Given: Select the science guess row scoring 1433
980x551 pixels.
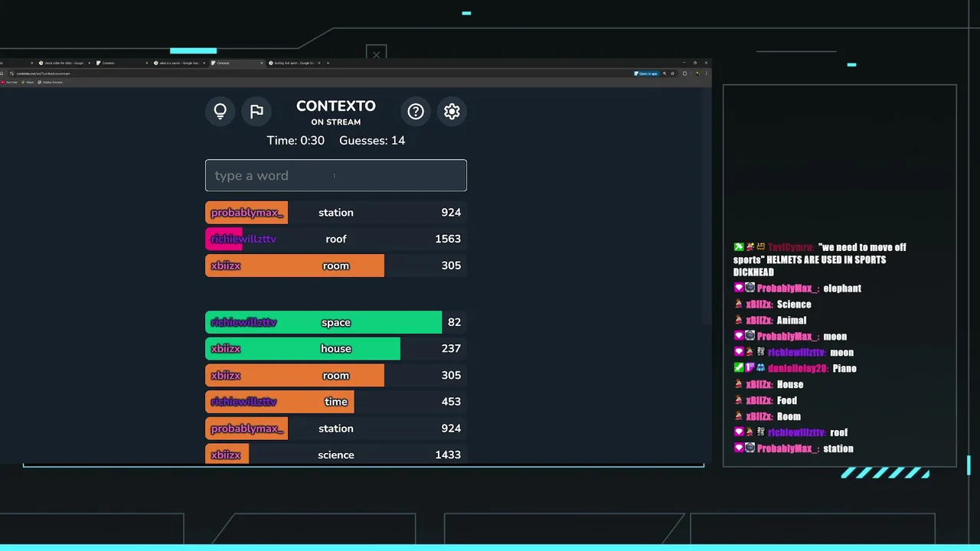Looking at the screenshot, I should tap(336, 455).
